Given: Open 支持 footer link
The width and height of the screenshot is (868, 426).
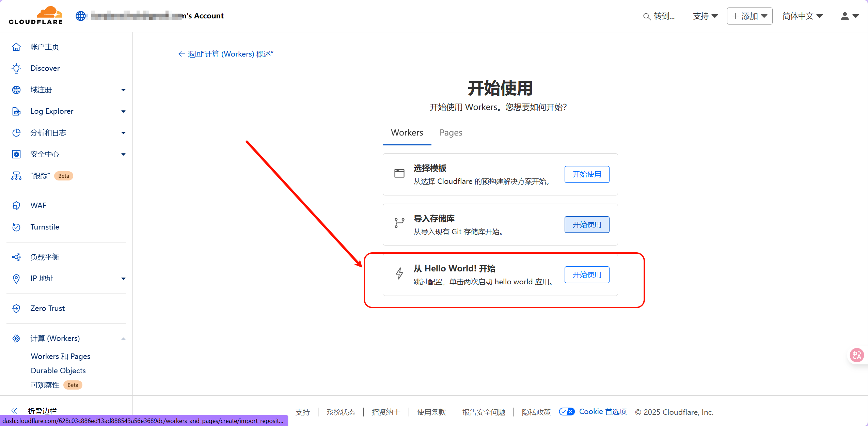Looking at the screenshot, I should [302, 412].
